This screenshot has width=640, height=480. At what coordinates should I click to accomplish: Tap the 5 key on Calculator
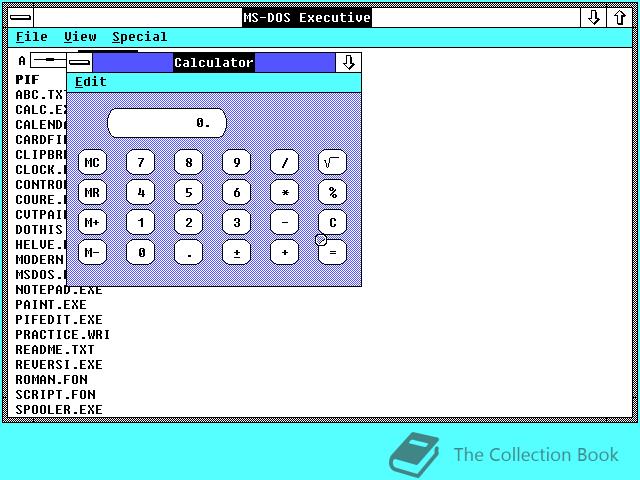[189, 192]
